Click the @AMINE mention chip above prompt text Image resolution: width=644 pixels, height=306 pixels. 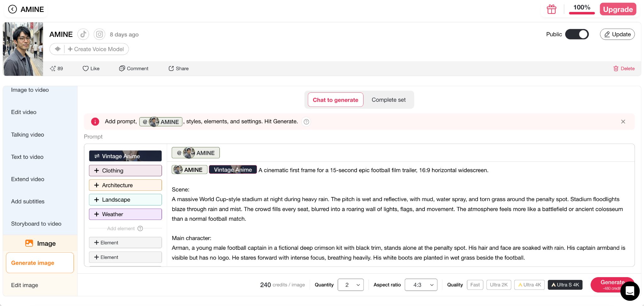pos(196,153)
